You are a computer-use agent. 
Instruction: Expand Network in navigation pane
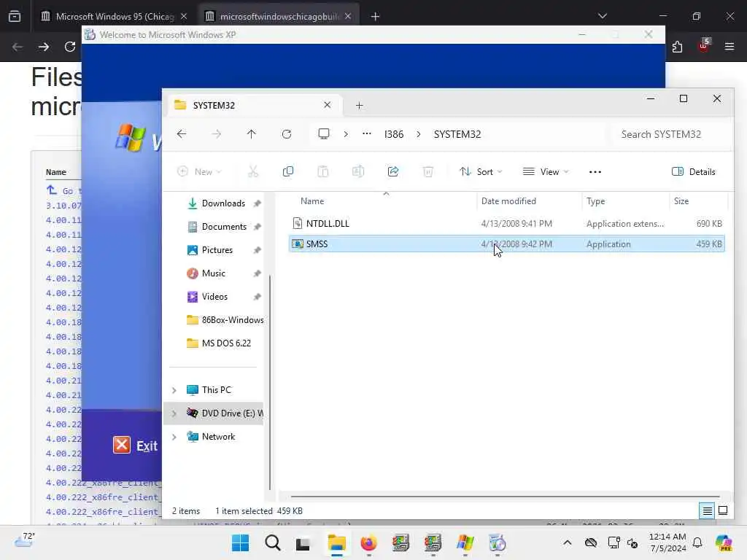174,437
